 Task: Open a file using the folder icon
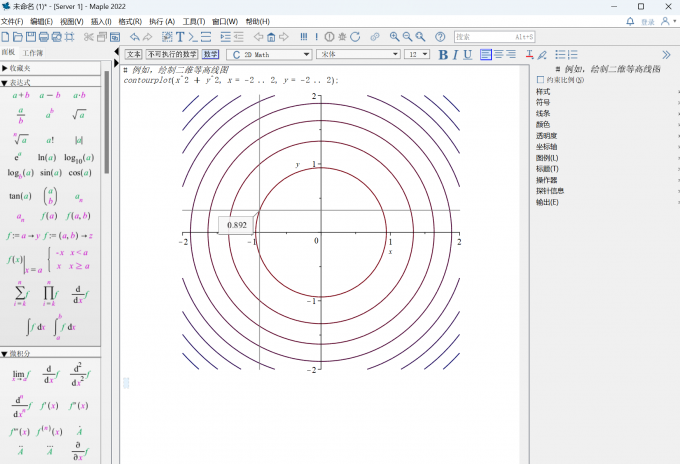pyautogui.click(x=18, y=37)
